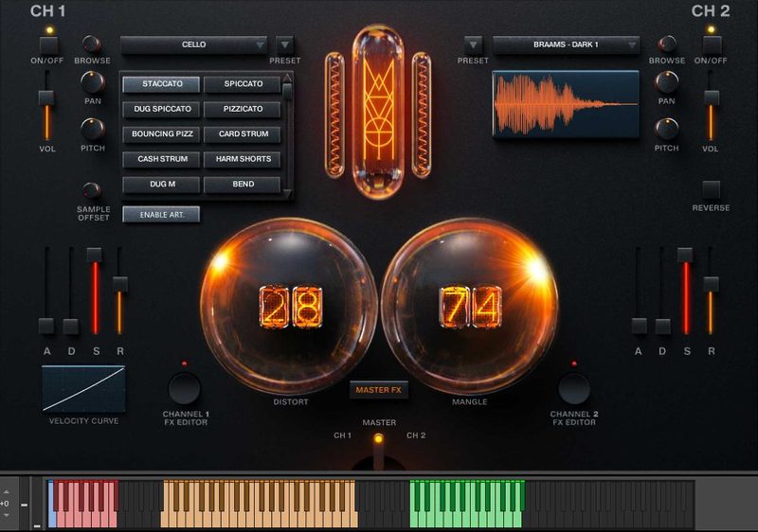The image size is (758, 532).
Task: Toggle the ENABLE ART. button
Action: (x=161, y=215)
